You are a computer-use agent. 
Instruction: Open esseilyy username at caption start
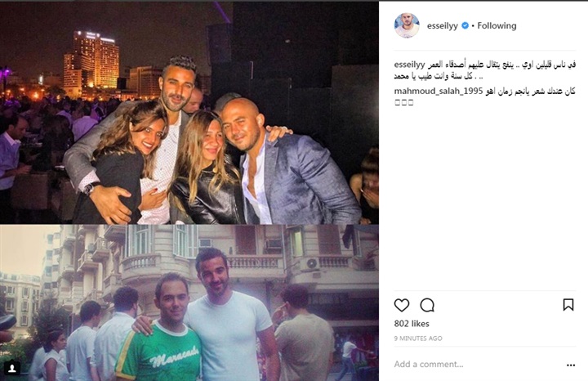[409, 65]
